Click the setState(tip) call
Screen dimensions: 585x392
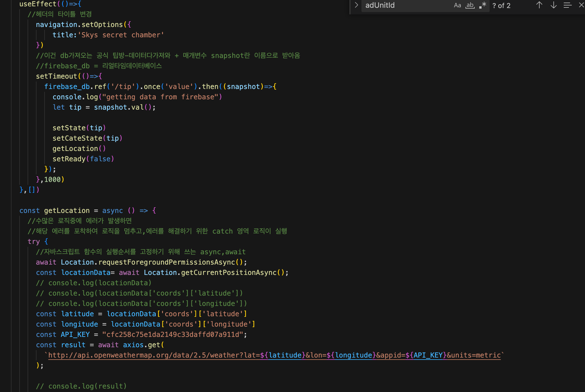pos(79,128)
